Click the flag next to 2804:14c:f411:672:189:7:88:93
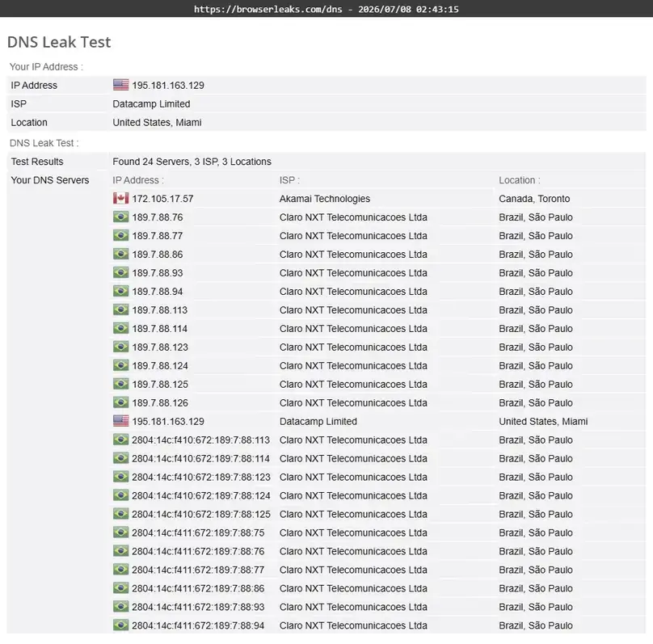Image resolution: width=653 pixels, height=644 pixels. pos(120,607)
